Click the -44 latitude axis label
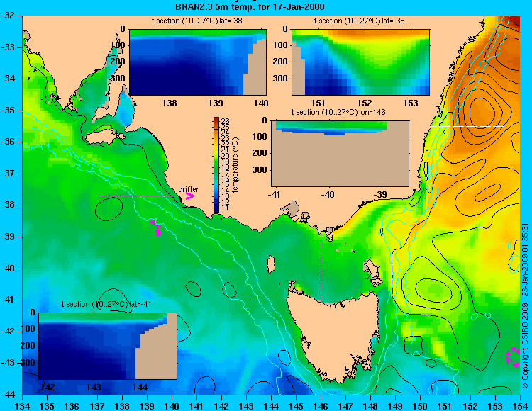Image resolution: width=532 pixels, height=411 pixels. pos(9,395)
